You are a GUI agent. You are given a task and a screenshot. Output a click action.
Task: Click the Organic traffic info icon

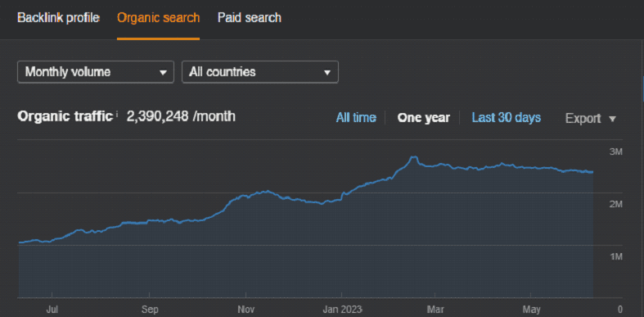[117, 114]
